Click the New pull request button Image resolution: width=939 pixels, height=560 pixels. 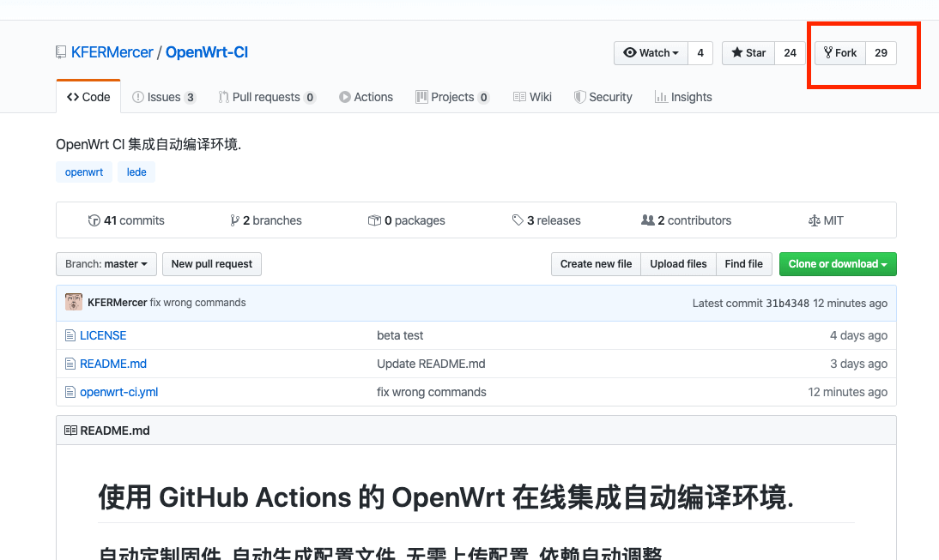tap(211, 264)
